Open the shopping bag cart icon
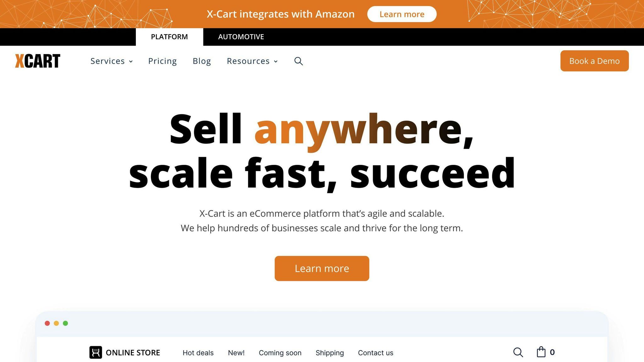The image size is (644, 362). coord(541,352)
